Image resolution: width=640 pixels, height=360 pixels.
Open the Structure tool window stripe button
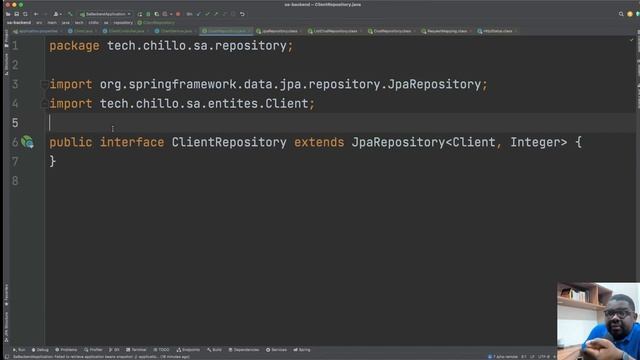[x=6, y=64]
